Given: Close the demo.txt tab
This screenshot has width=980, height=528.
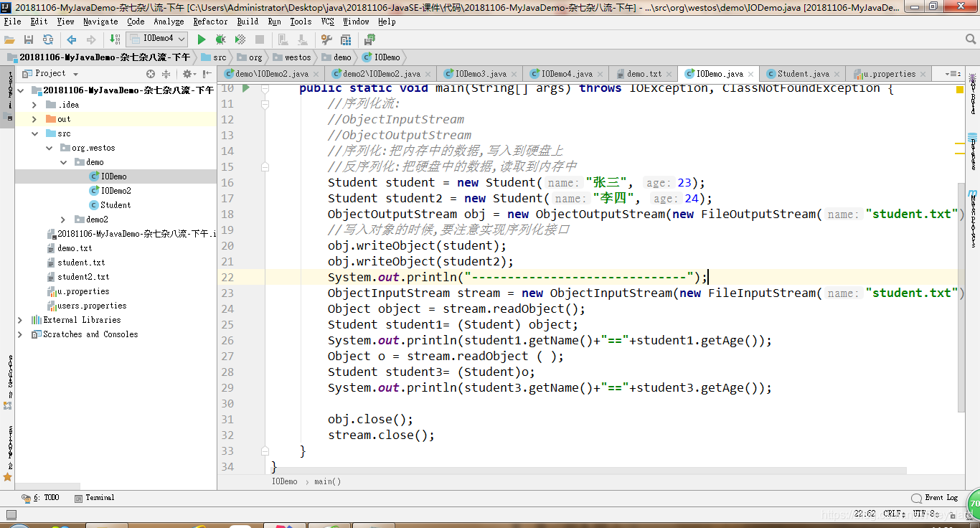Looking at the screenshot, I should pyautogui.click(x=670, y=74).
